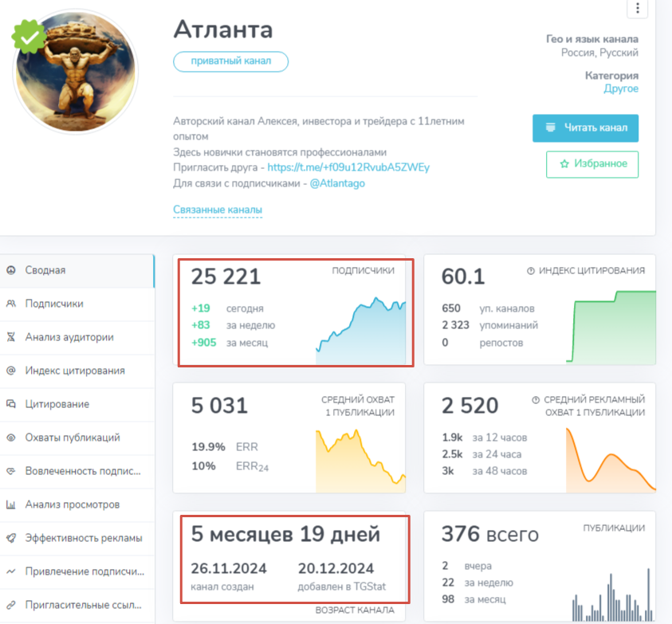The height and width of the screenshot is (624, 672).
Task: Click the Россия, Русский geo text
Action: point(599,53)
